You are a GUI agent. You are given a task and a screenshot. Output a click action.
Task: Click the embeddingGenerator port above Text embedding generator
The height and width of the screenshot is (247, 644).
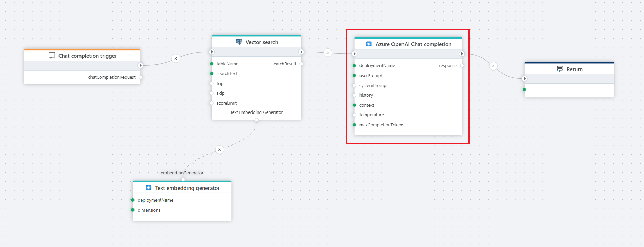pyautogui.click(x=183, y=180)
